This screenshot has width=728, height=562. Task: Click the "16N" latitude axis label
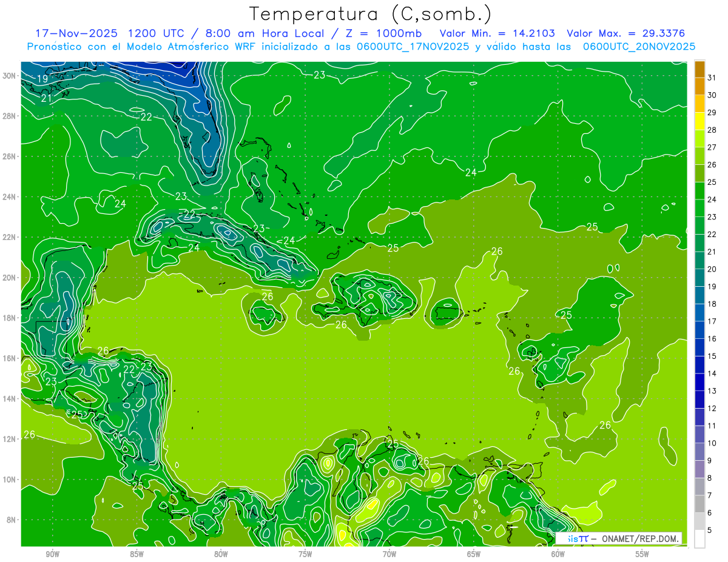pyautogui.click(x=10, y=358)
